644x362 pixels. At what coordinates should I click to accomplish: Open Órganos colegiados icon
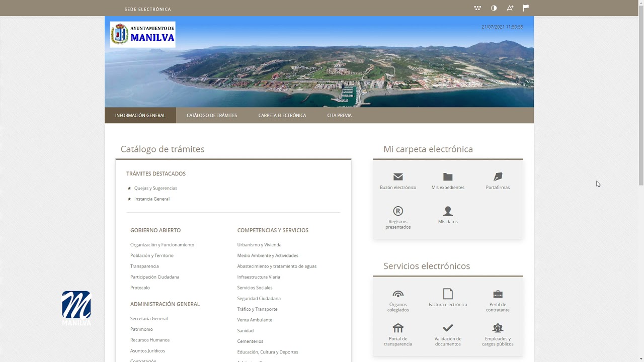click(398, 294)
